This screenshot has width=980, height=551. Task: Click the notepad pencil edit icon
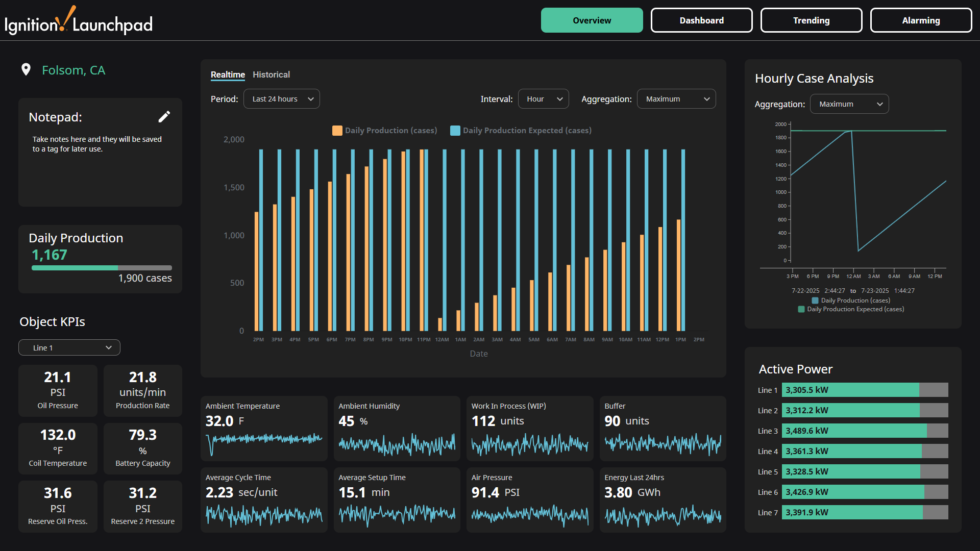164,117
